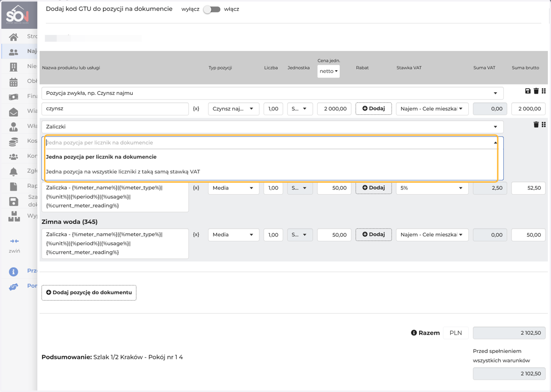Viewport: 551px width, 392px height.
Task: Open VAT rate dropdown in Zimna woda row
Action: click(432, 235)
